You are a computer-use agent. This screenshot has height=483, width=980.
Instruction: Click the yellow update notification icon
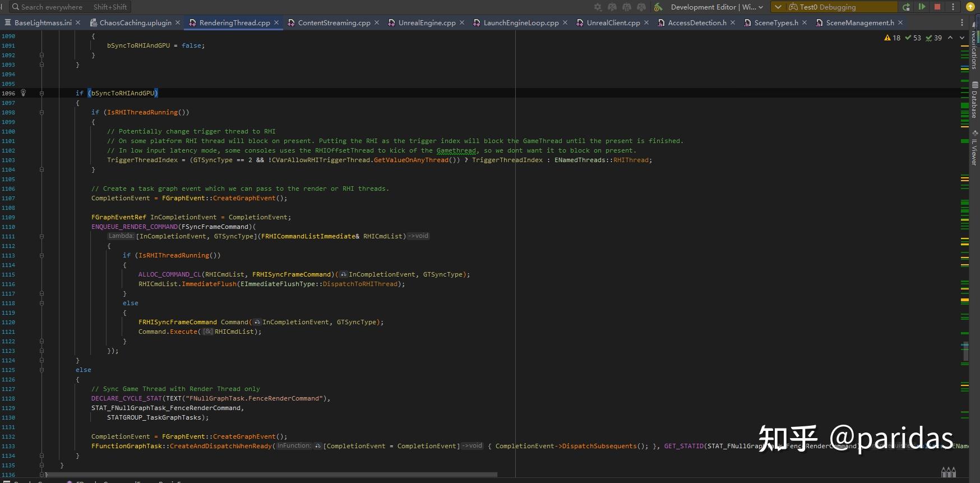(970, 7)
